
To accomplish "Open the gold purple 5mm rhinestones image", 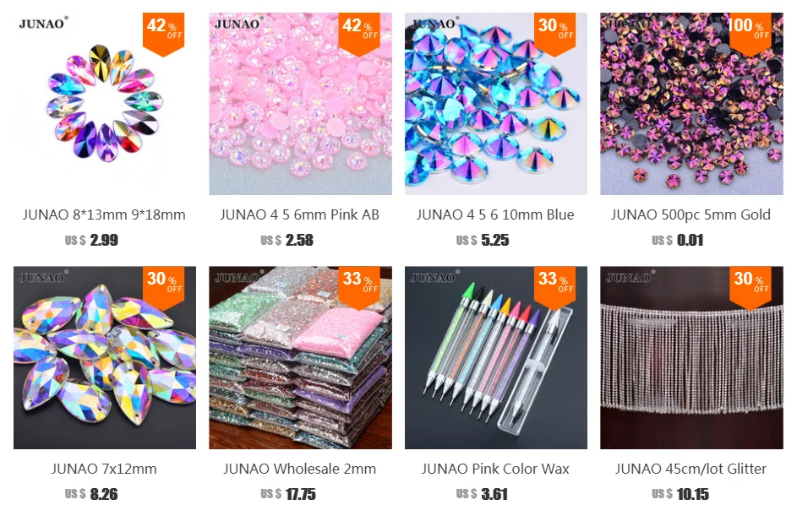I will tap(691, 104).
